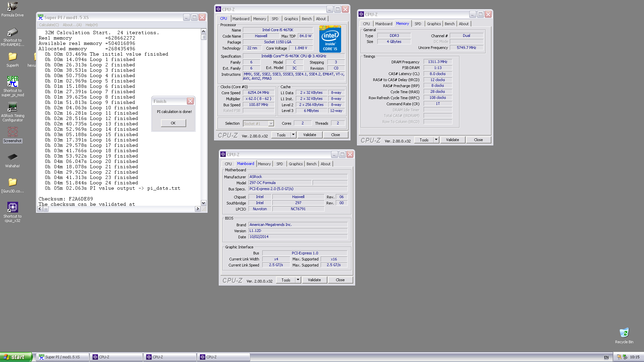Click OK in the PI calculation dialog

[173, 123]
